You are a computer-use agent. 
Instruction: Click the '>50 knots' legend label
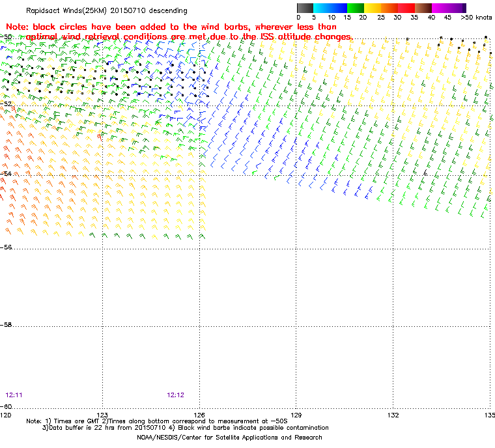point(476,18)
